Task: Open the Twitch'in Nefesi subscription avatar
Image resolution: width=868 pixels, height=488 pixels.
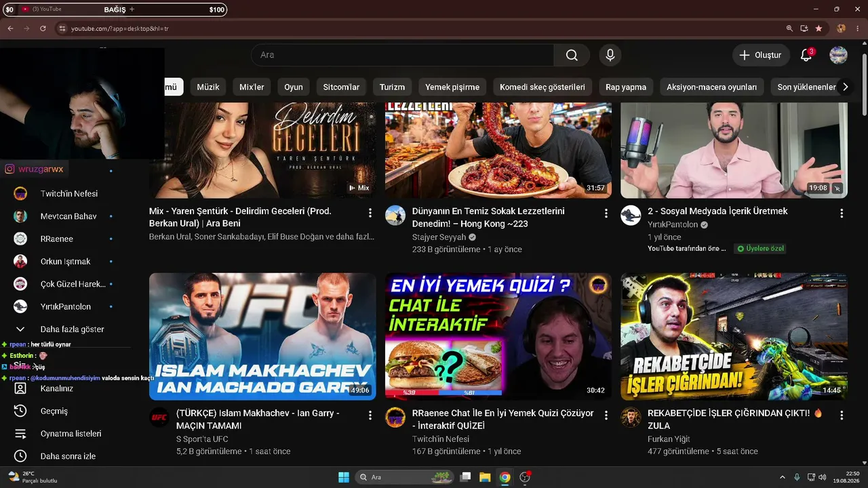Action: point(20,194)
